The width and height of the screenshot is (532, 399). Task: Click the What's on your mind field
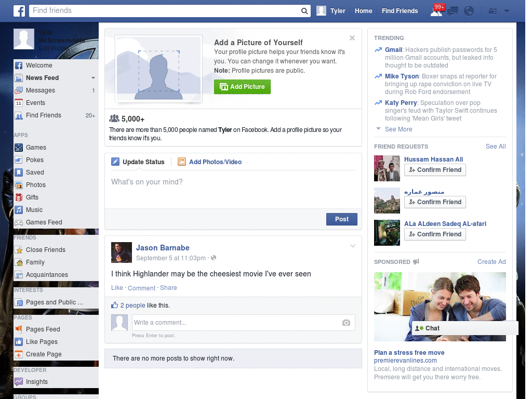click(233, 189)
